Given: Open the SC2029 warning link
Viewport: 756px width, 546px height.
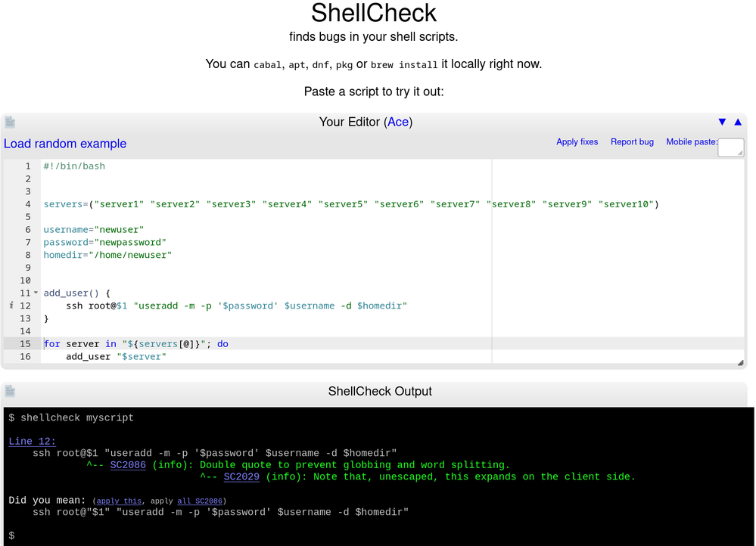Looking at the screenshot, I should coord(241,476).
